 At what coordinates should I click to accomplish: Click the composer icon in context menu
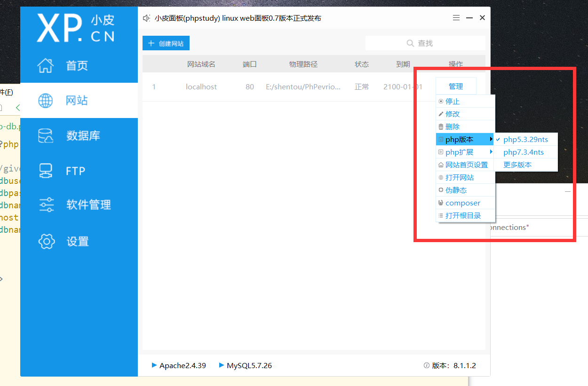[441, 203]
